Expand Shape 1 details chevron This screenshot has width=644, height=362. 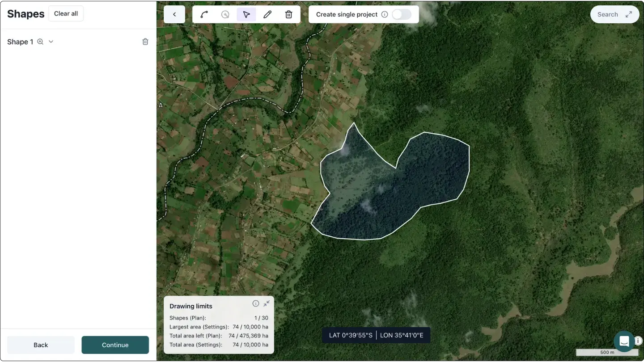[51, 42]
